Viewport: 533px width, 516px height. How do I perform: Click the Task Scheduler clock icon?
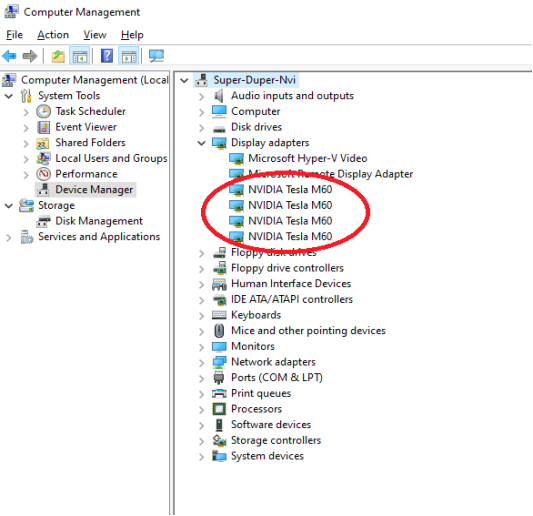point(44,111)
